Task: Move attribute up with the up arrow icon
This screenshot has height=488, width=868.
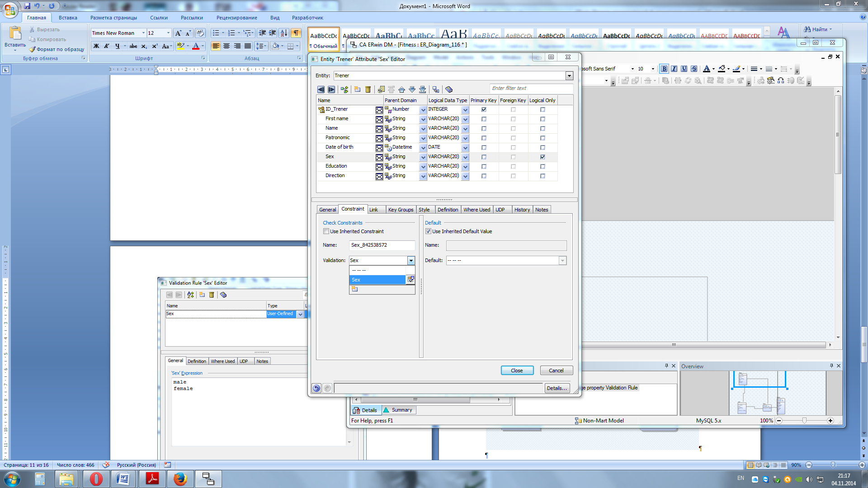Action: [x=401, y=89]
